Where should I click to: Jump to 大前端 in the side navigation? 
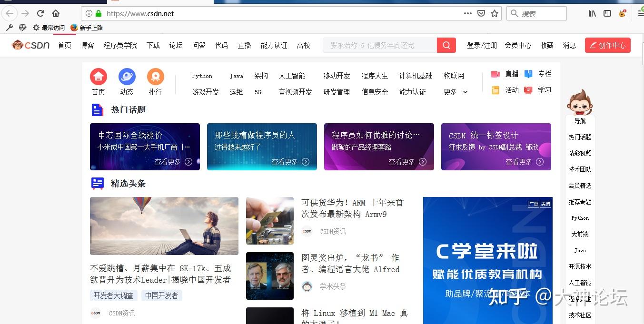[x=580, y=234]
